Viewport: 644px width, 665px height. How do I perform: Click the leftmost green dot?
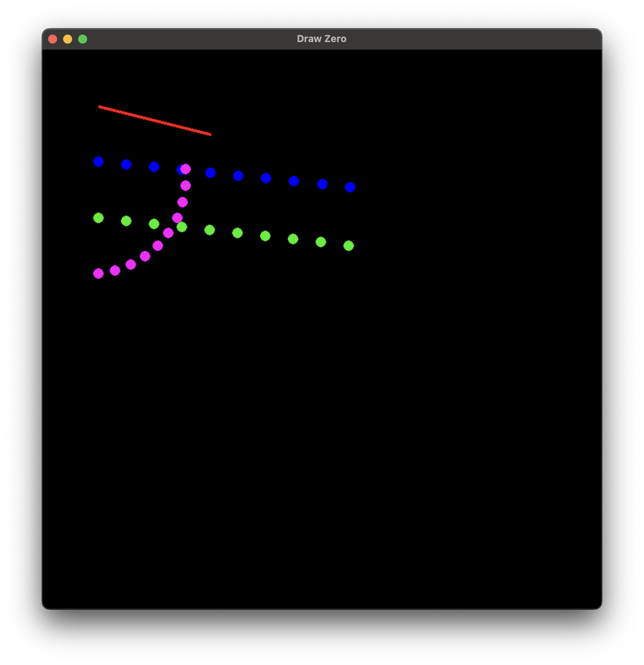tap(98, 218)
